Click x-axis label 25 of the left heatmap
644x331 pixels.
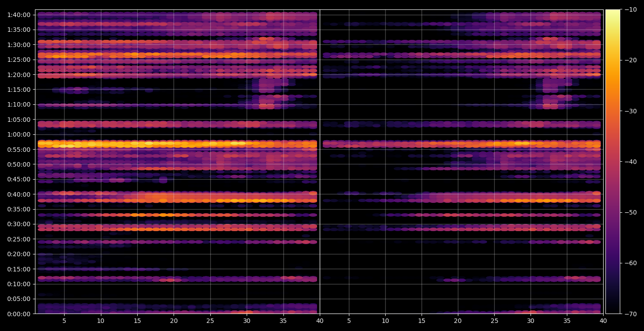[210, 321]
